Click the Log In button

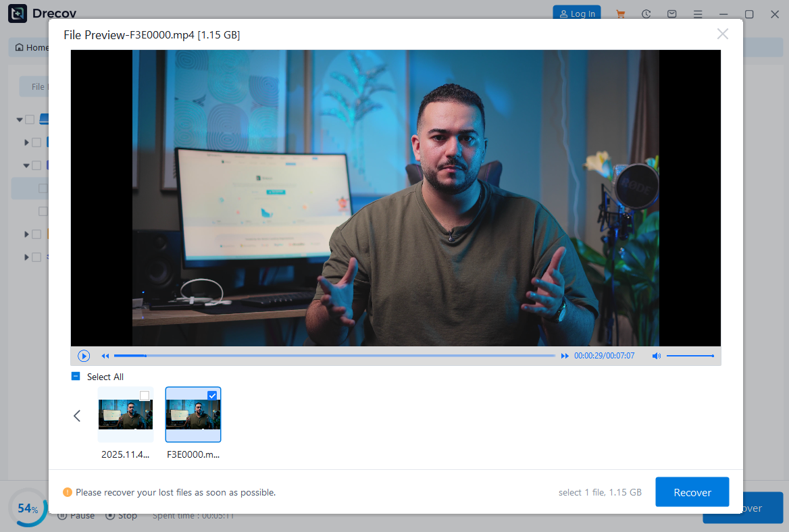point(576,14)
